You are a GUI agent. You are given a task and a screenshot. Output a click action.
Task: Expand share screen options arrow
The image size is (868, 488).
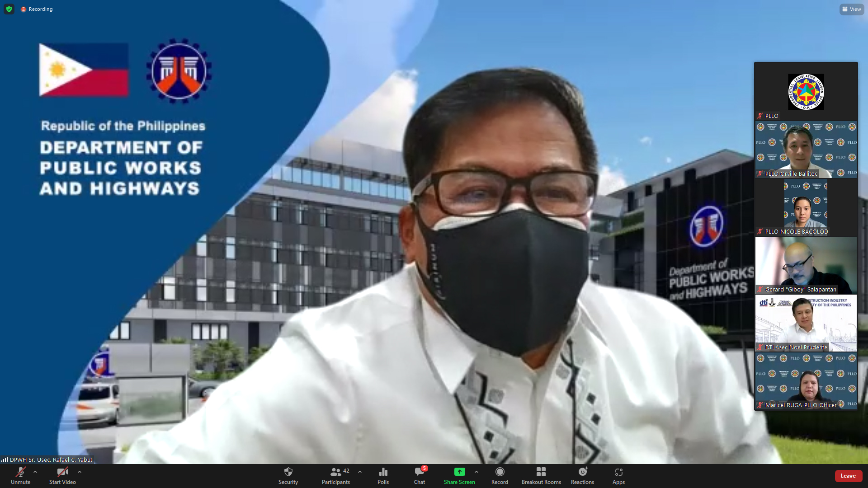(x=476, y=472)
